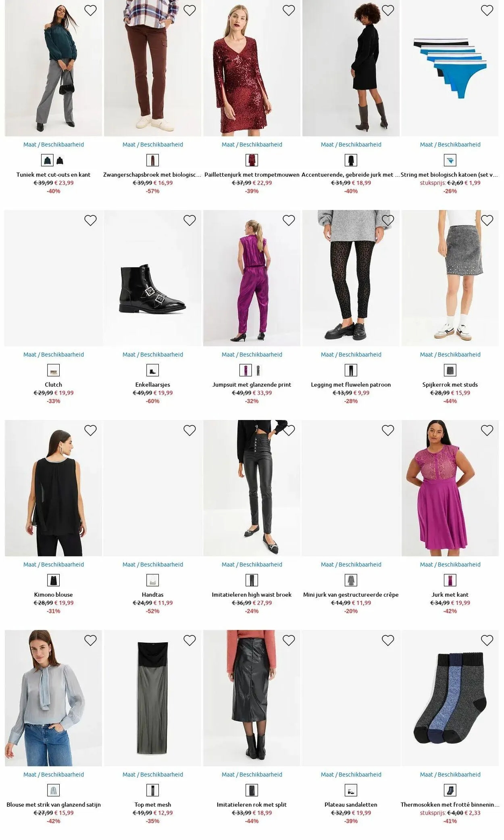Viewport: 504px width, 840px height.
Task: Open Maat / Beschikbaarheid for Blouse met strik
Action: pos(54,775)
